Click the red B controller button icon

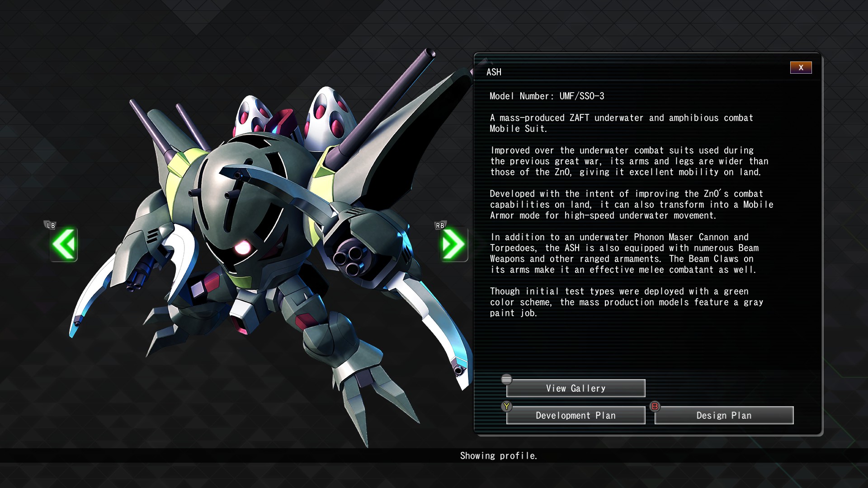[x=655, y=406]
